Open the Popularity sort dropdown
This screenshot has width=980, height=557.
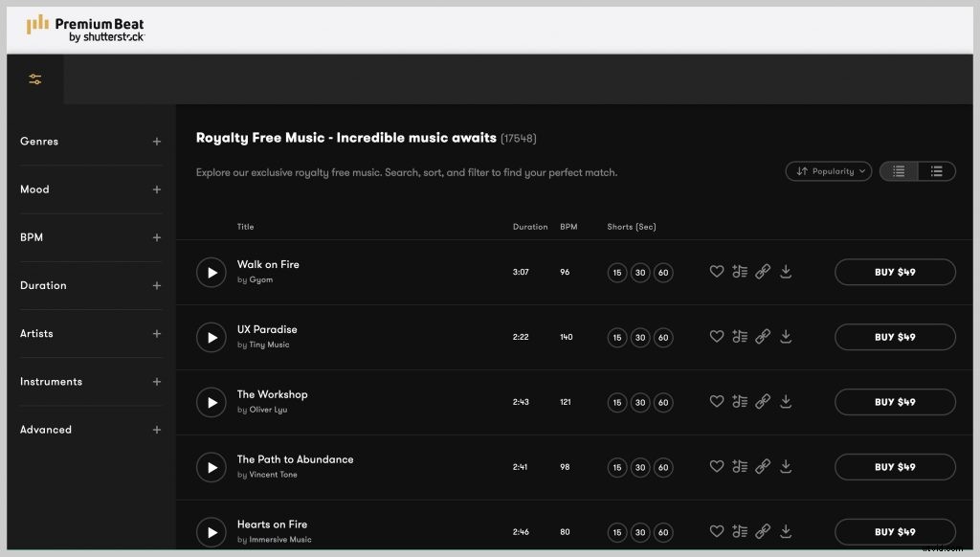pyautogui.click(x=829, y=171)
